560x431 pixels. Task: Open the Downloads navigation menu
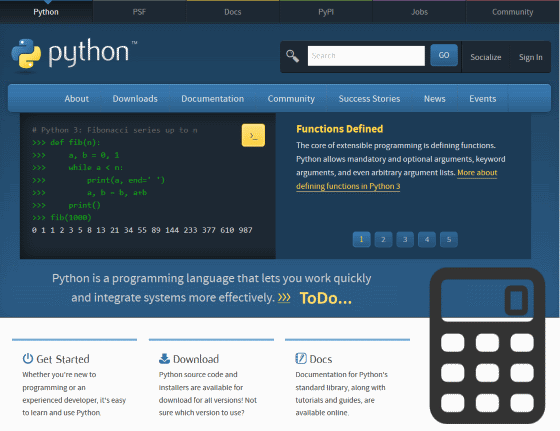pos(135,99)
